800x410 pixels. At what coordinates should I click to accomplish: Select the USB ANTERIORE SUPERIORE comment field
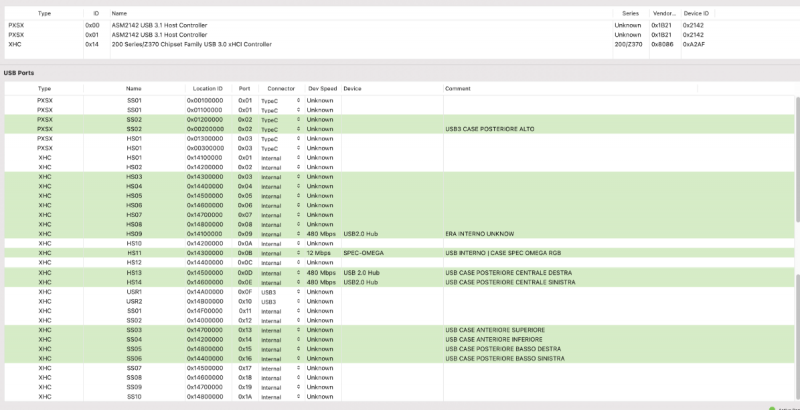[x=495, y=329]
